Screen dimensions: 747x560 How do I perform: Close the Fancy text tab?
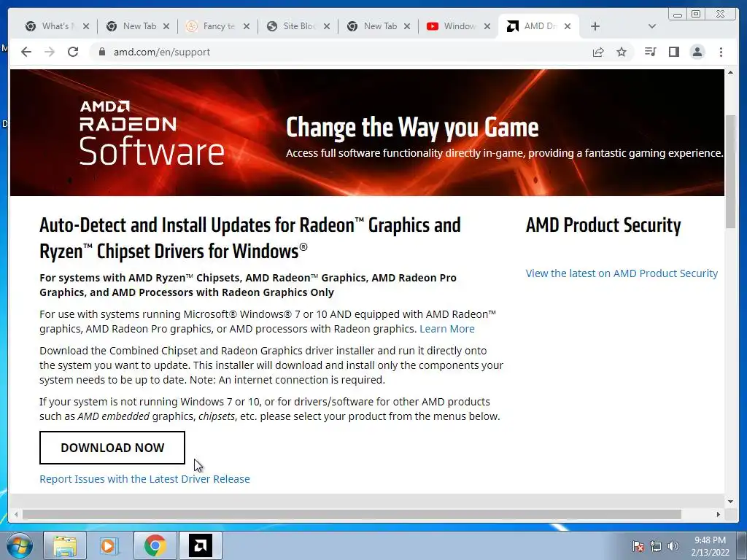click(x=247, y=26)
